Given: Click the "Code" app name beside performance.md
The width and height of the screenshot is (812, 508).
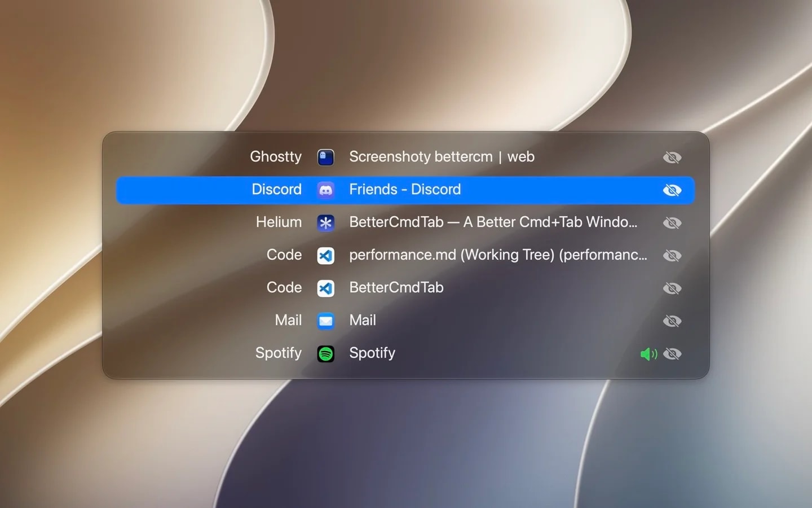Looking at the screenshot, I should coord(284,255).
